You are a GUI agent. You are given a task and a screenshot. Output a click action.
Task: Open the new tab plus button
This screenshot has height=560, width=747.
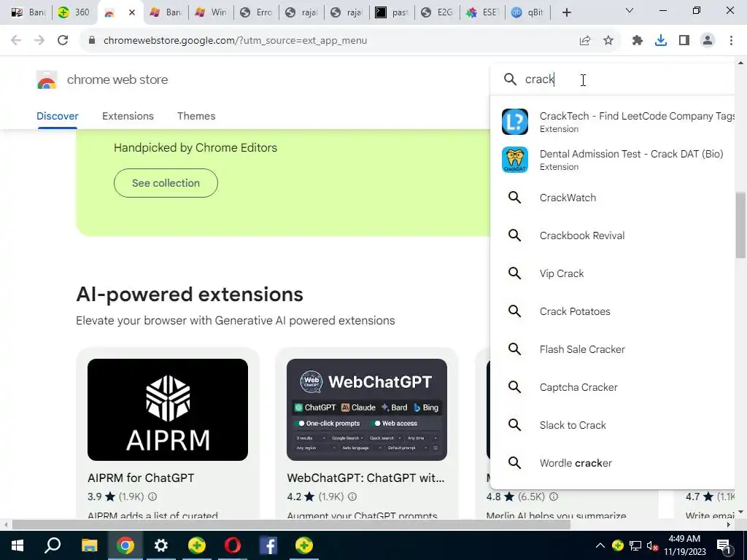[x=566, y=12]
